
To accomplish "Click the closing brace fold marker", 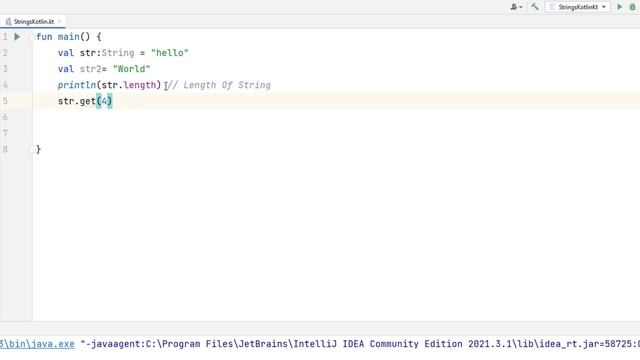I will 32,149.
